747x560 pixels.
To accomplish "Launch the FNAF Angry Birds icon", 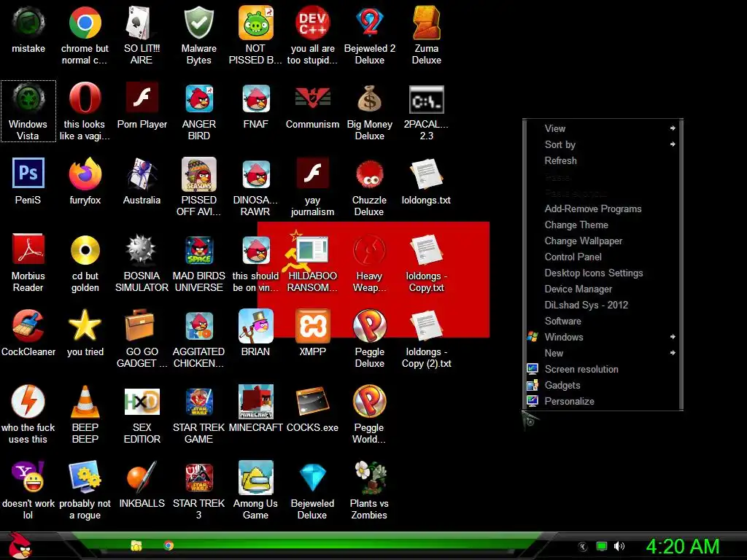I will pos(256,98).
